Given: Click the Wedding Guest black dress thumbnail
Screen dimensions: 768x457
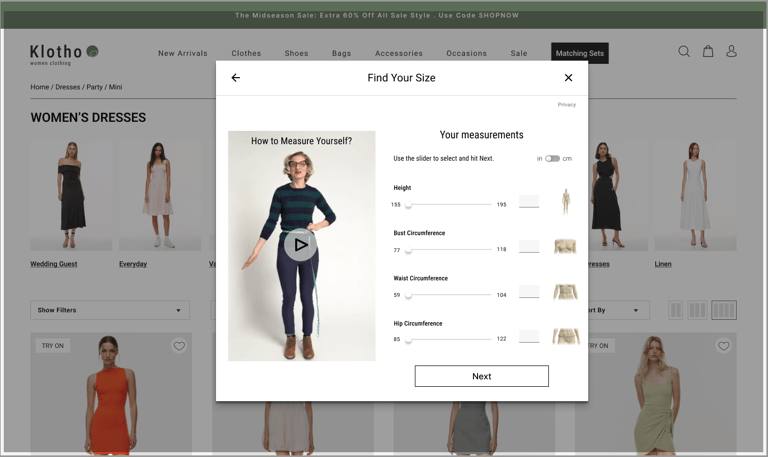Looking at the screenshot, I should (x=71, y=195).
